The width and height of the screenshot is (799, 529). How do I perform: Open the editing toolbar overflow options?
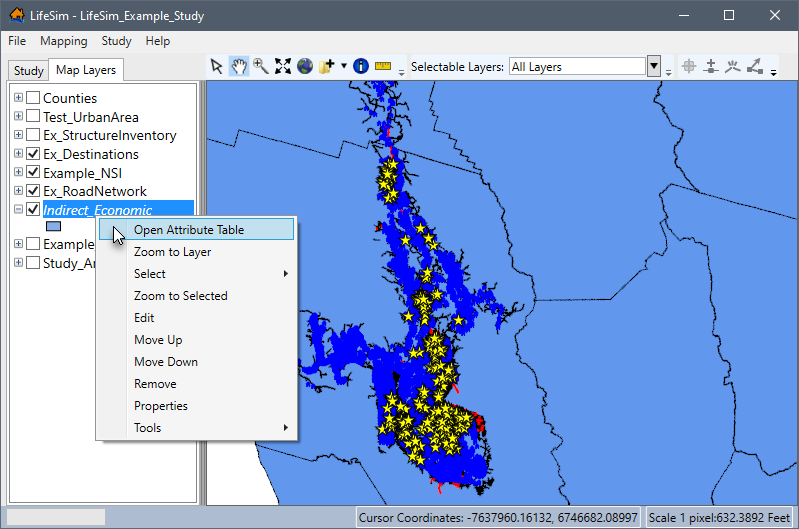pyautogui.click(x=774, y=73)
